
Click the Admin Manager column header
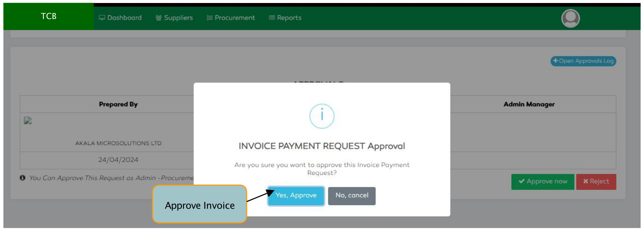pos(529,104)
